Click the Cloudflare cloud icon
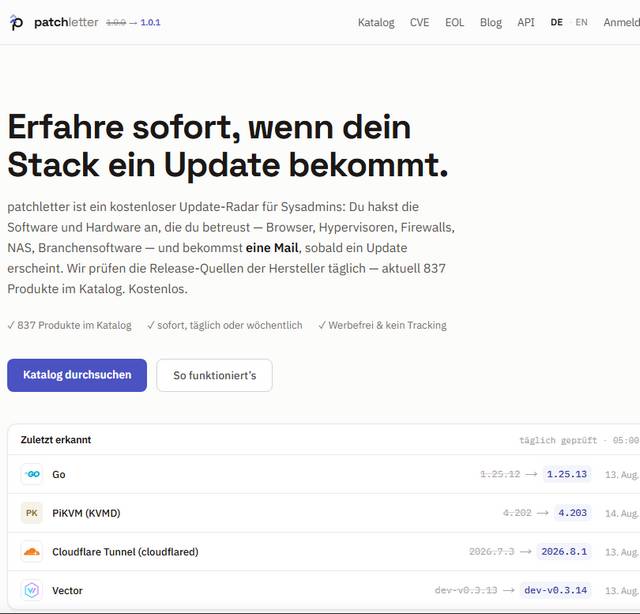The height and width of the screenshot is (614, 640). coord(32,552)
